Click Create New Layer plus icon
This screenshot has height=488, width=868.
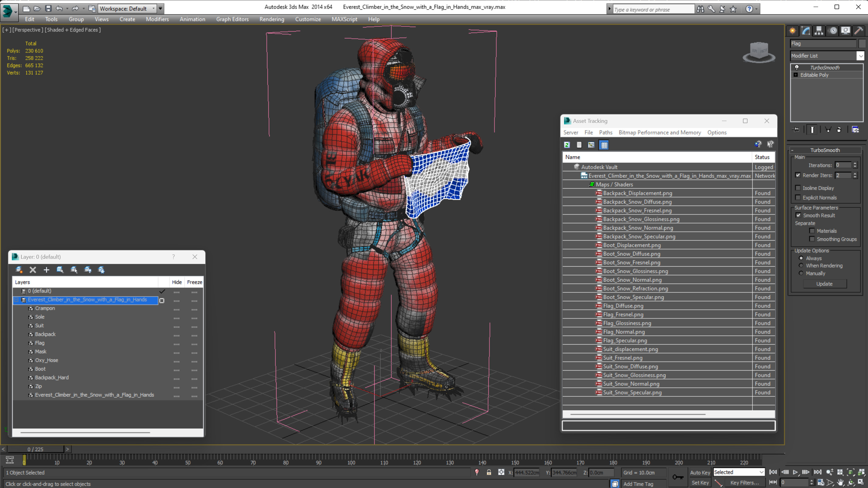[47, 270]
